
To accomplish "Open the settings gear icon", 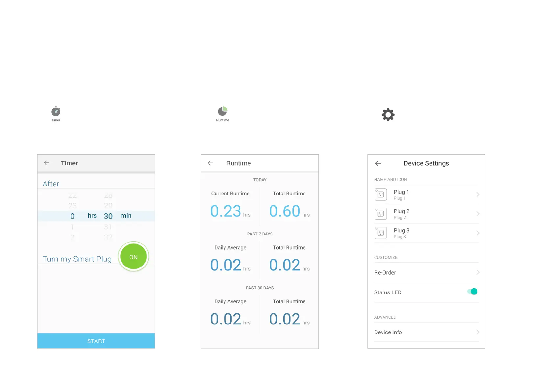I will click(388, 115).
